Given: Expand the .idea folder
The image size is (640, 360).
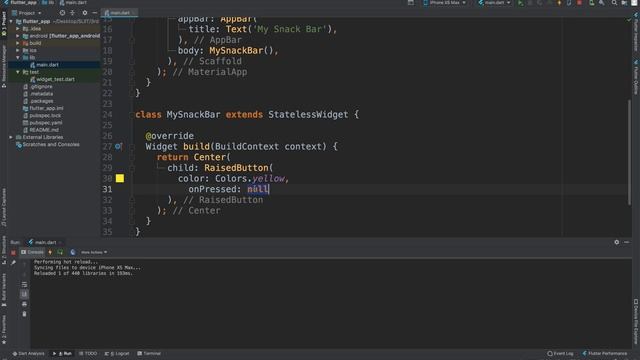Looking at the screenshot, I should click(18, 29).
